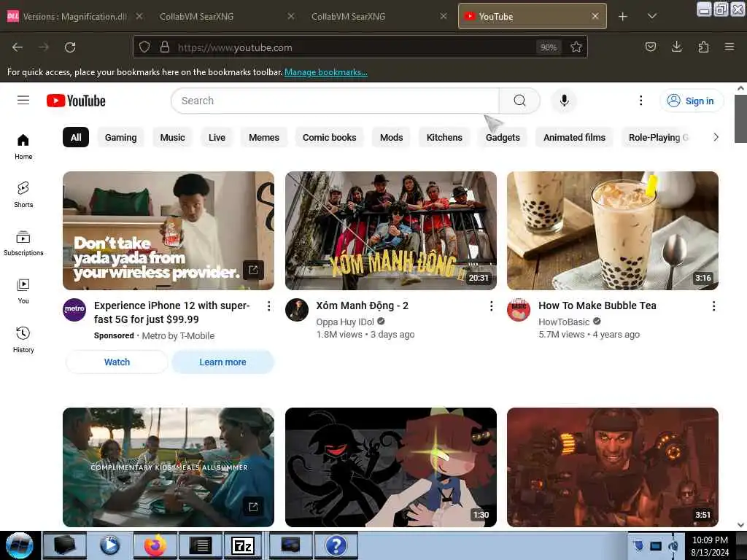Open a new browser tab
This screenshot has width=747, height=560.
[623, 17]
